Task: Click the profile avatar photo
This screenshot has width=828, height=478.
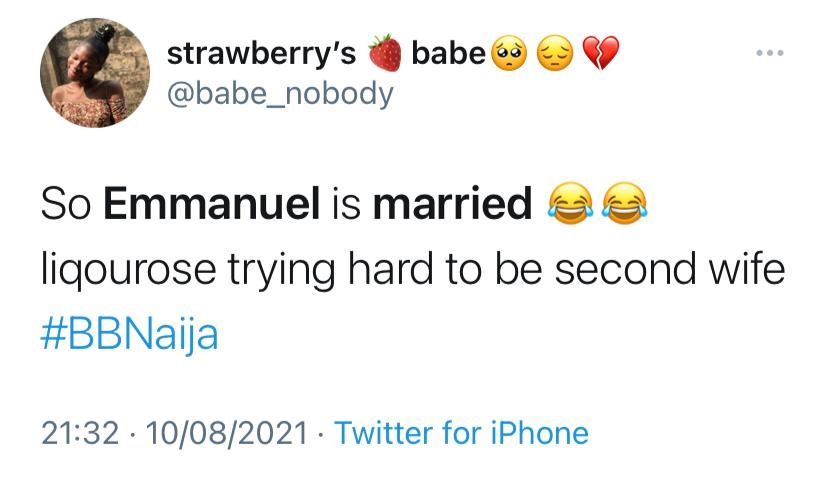Action: pyautogui.click(x=84, y=74)
